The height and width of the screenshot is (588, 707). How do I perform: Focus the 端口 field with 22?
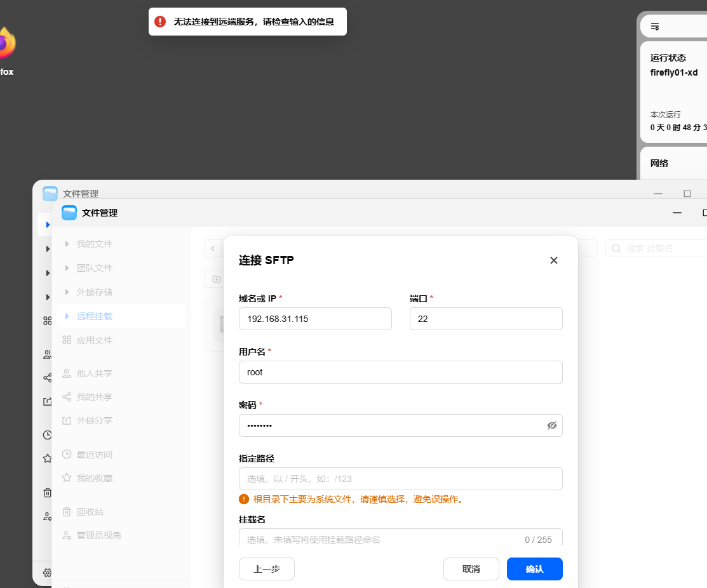click(x=486, y=319)
